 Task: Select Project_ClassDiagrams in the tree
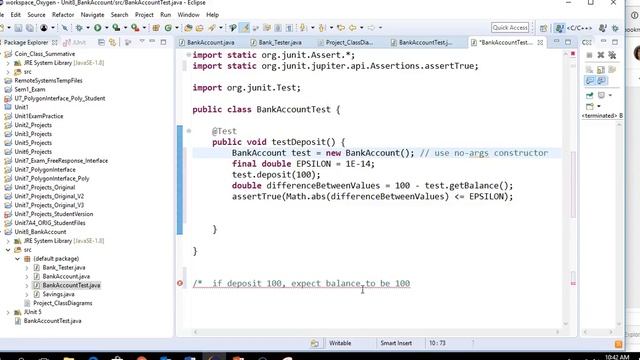tap(62, 303)
